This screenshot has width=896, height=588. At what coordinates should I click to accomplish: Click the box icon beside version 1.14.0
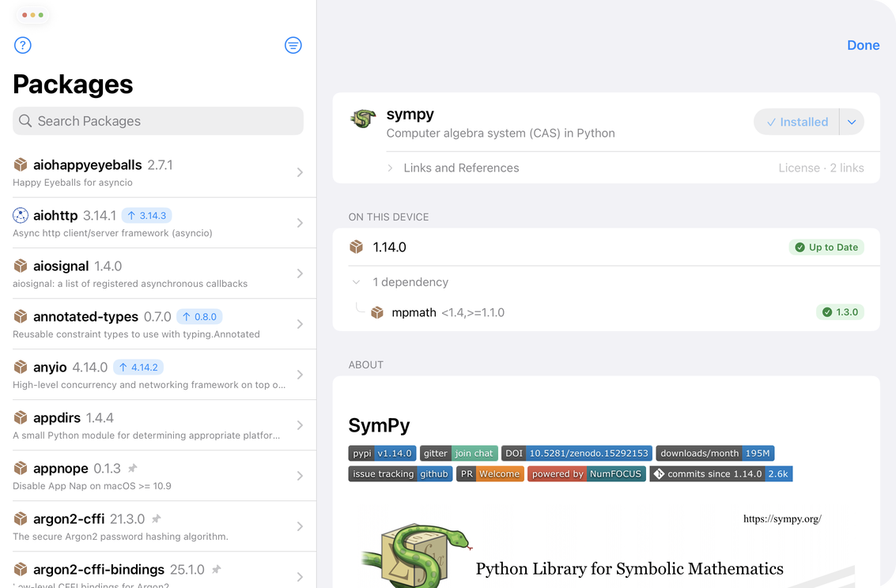pyautogui.click(x=357, y=247)
